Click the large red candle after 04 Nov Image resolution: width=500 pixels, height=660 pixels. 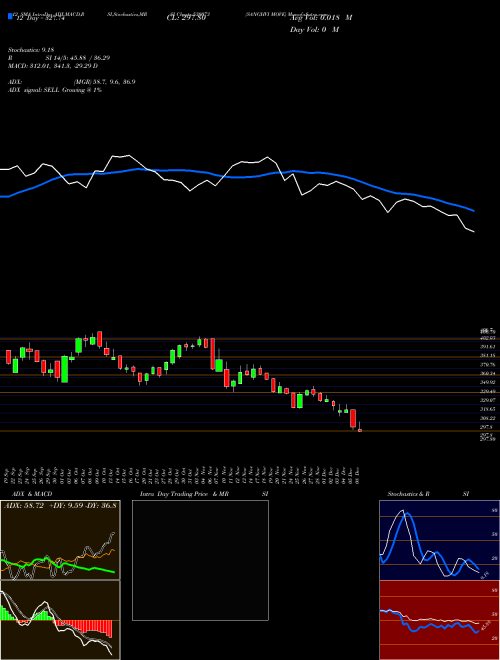tap(213, 354)
